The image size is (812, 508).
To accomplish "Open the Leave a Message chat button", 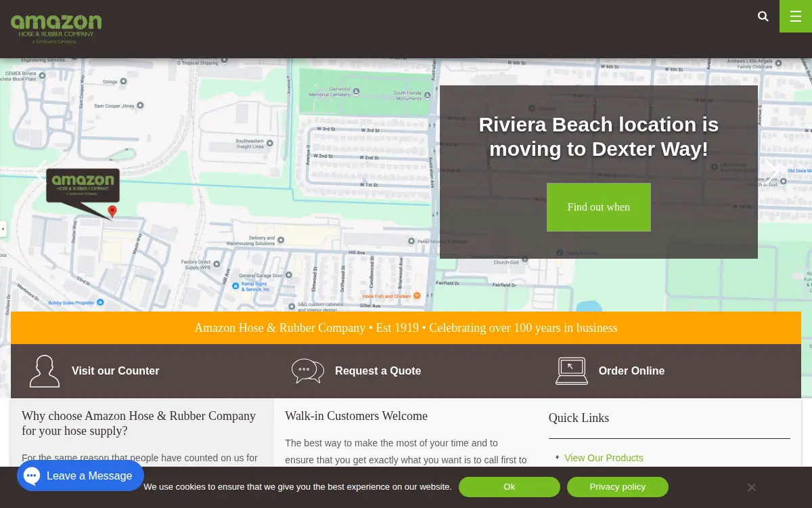I will click(81, 476).
